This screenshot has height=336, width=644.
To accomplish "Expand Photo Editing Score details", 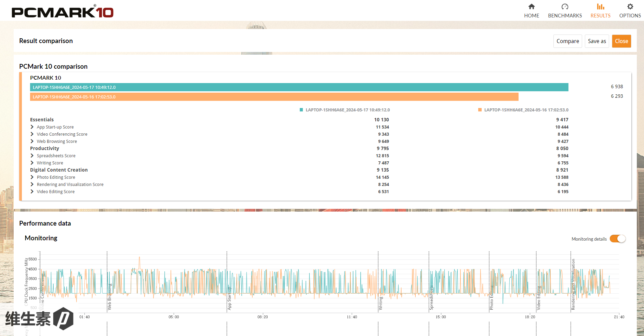I will click(x=32, y=177).
